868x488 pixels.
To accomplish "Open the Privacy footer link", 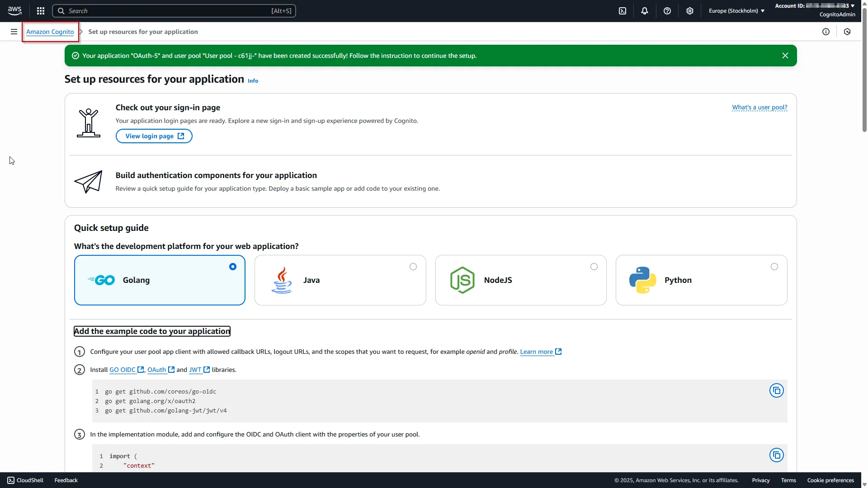I will tap(761, 480).
